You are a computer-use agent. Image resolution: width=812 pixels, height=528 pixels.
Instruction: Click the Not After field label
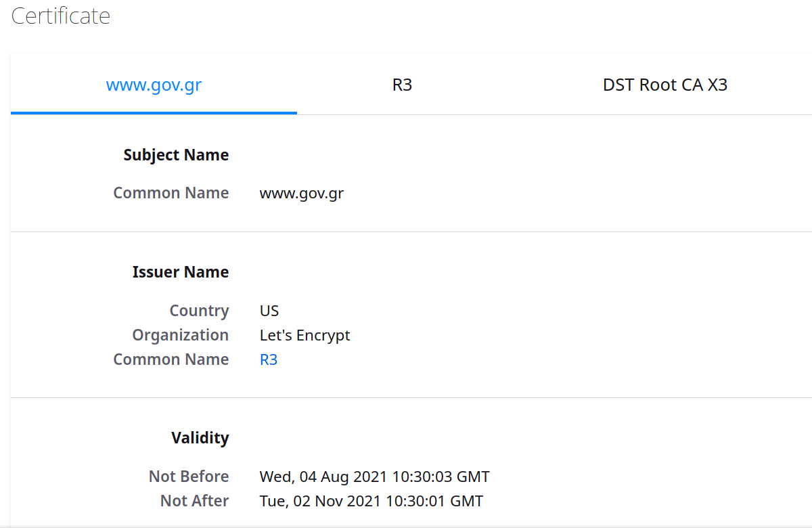pyautogui.click(x=194, y=501)
